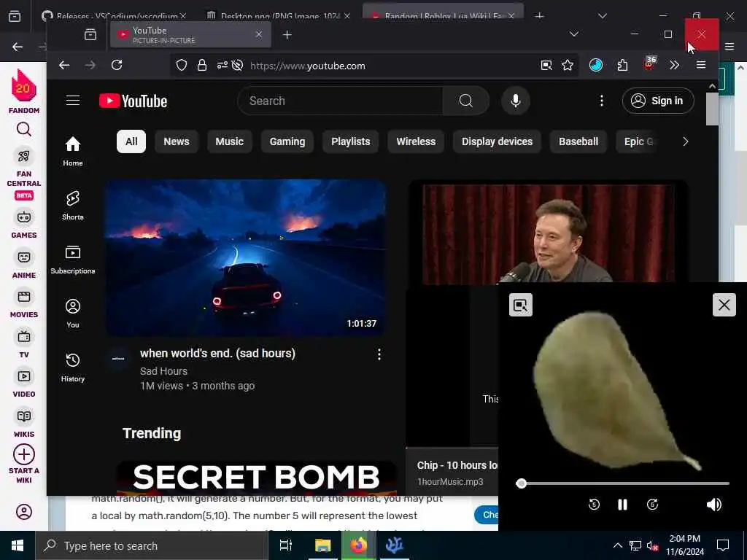This screenshot has width=747, height=560.
Task: Open options menu for sad hours video
Action: pos(379,354)
